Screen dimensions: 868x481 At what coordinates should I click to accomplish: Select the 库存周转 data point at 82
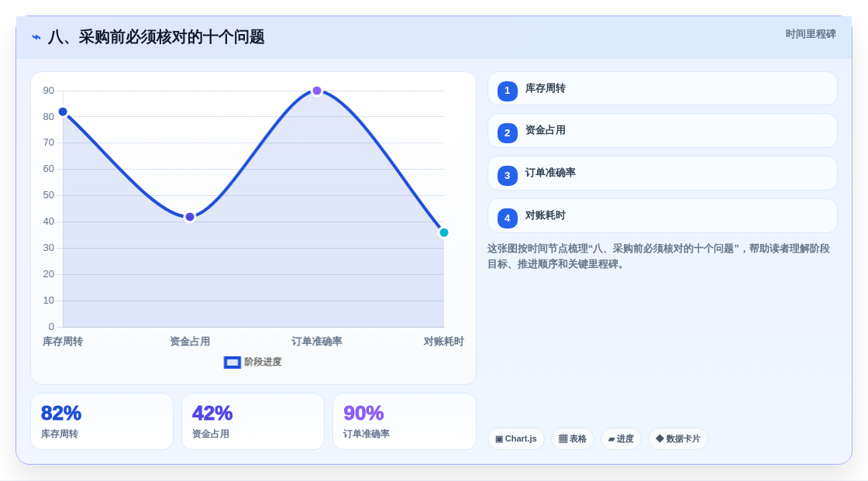63,112
